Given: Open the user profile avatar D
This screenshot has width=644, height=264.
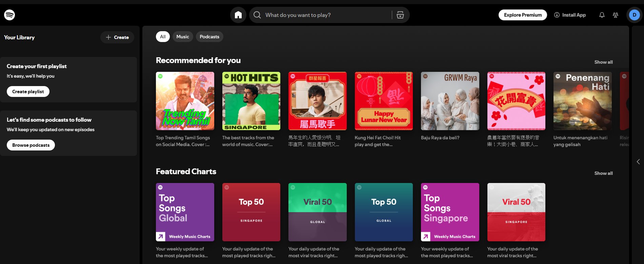Looking at the screenshot, I should coord(635,15).
